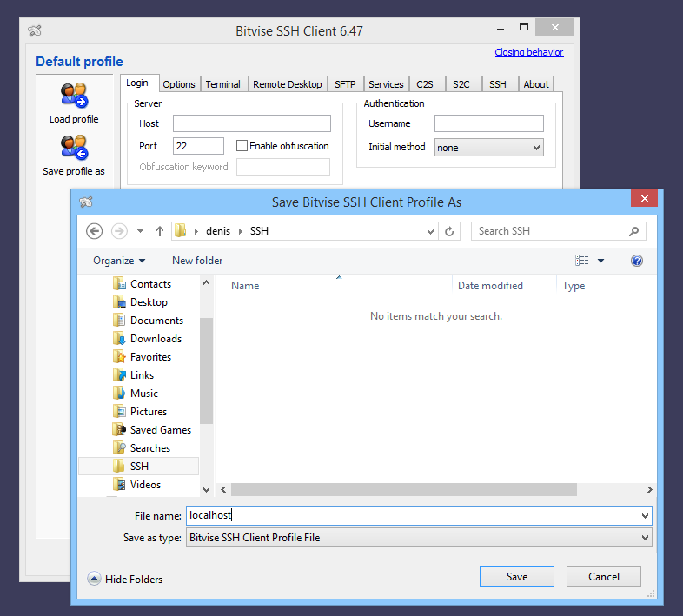
Task: Click the File name field with localhost
Action: tap(419, 515)
